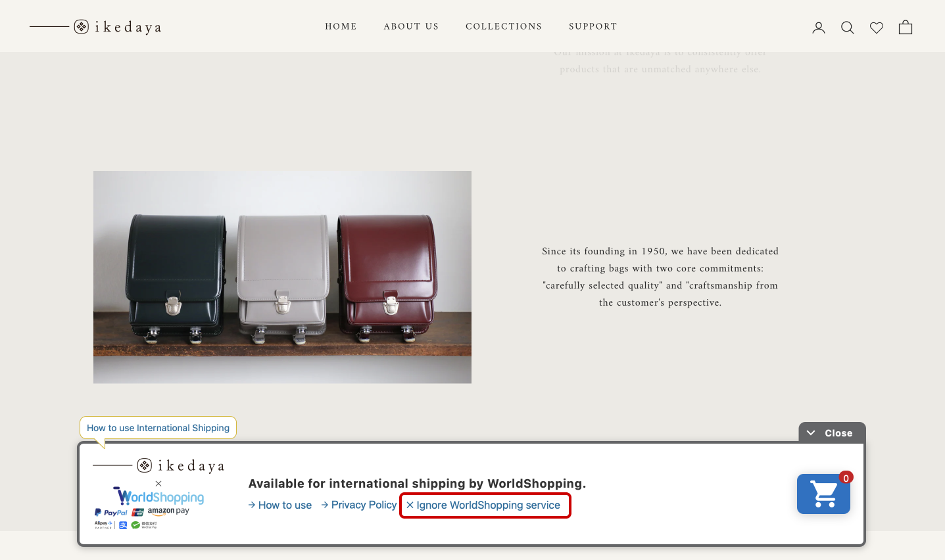The width and height of the screenshot is (945, 560).
Task: Go to the HOME menu item
Action: tap(341, 26)
